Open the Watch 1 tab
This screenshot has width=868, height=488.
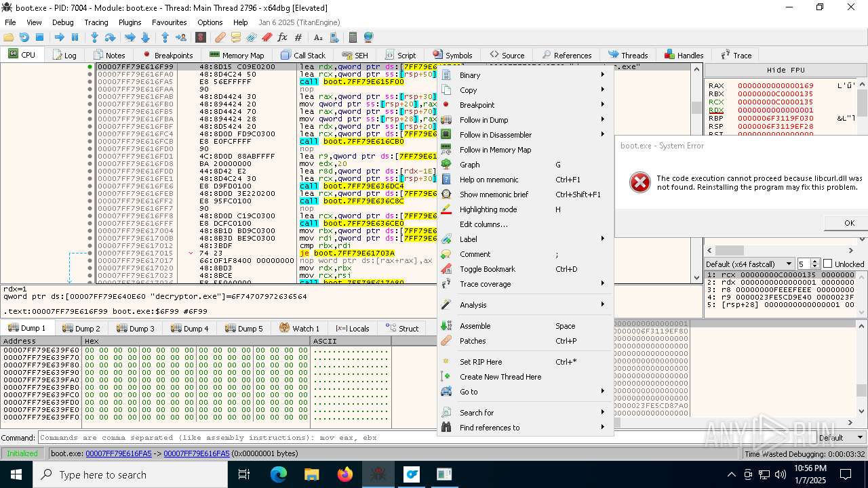tap(299, 328)
